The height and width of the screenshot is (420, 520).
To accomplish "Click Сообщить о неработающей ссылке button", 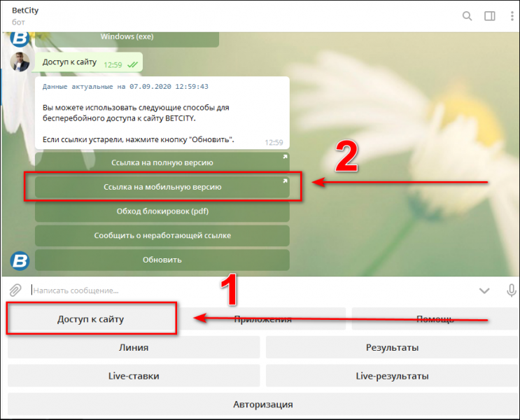I will point(162,235).
